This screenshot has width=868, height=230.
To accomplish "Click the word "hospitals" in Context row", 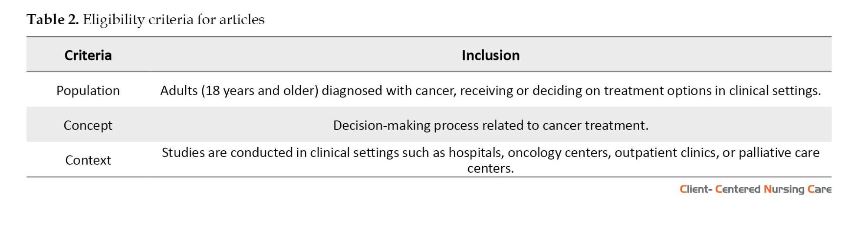I will tap(476, 152).
